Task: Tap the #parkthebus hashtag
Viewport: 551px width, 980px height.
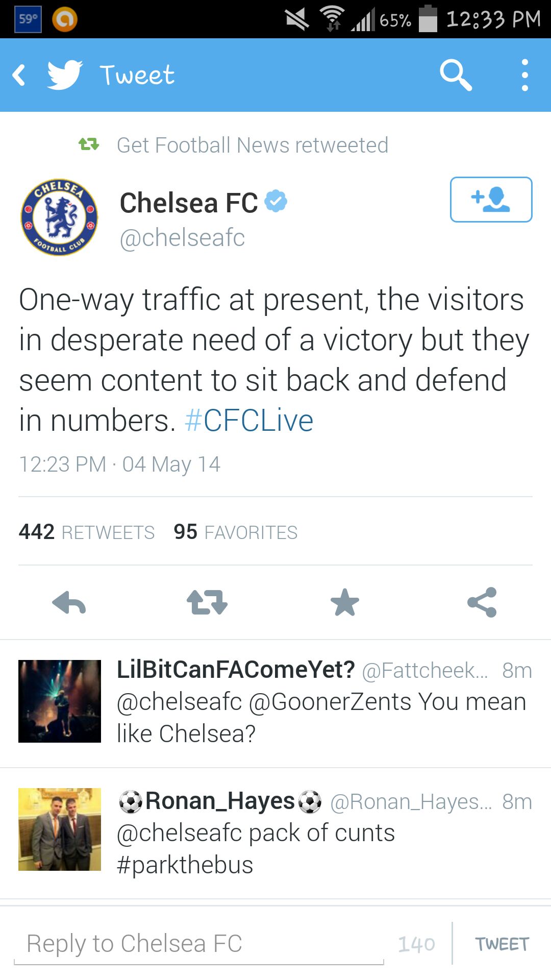Action: [x=185, y=865]
